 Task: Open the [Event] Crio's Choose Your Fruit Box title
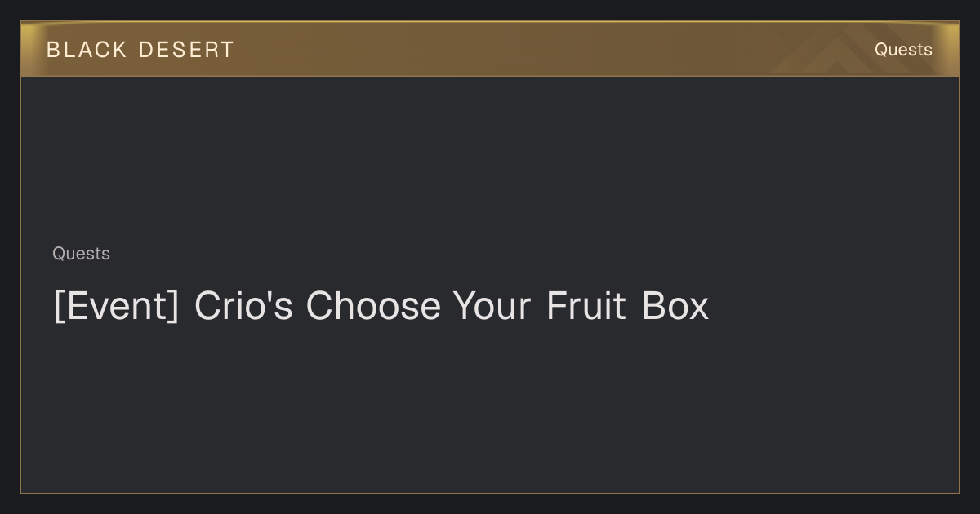coord(381,306)
